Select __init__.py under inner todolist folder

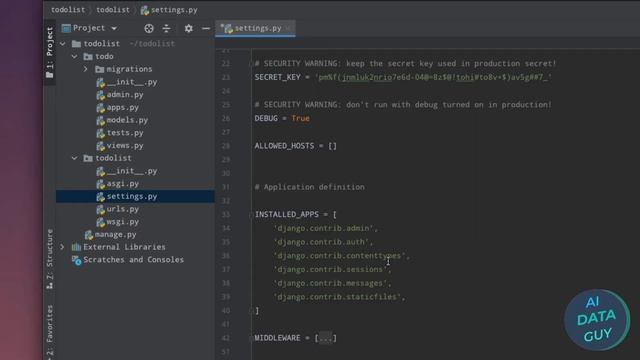[x=132, y=171]
